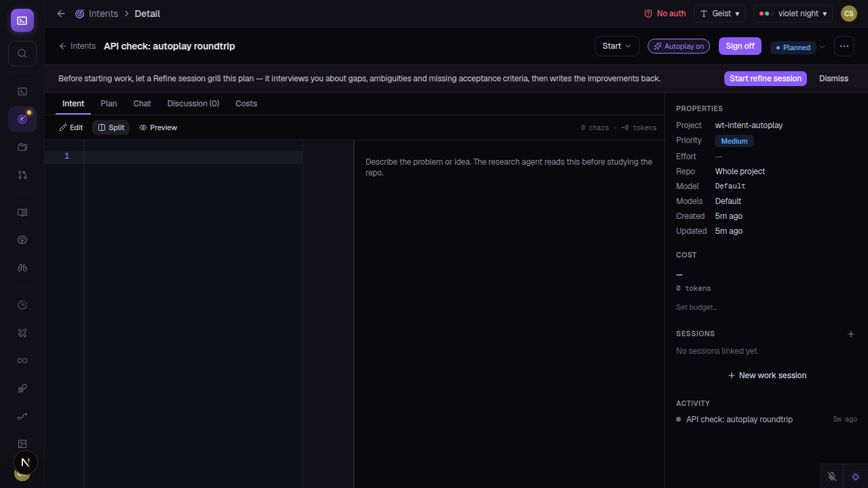Click the diamond icon at bottom-right
This screenshot has height=488, width=868.
(x=856, y=476)
